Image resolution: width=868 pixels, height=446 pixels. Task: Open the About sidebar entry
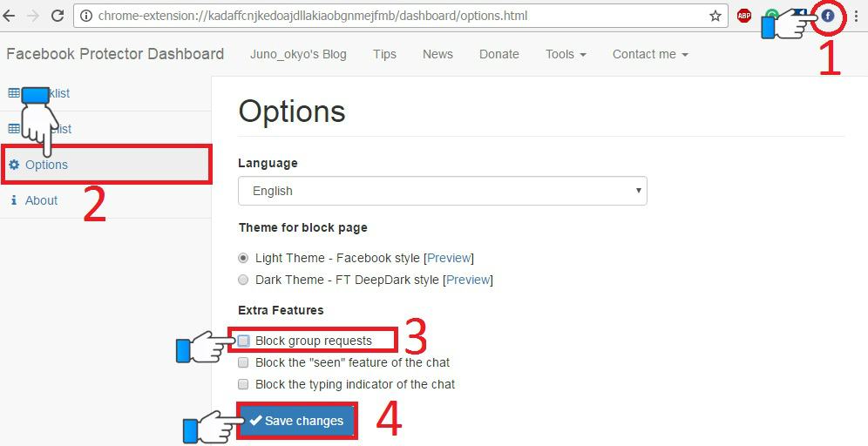click(105, 200)
